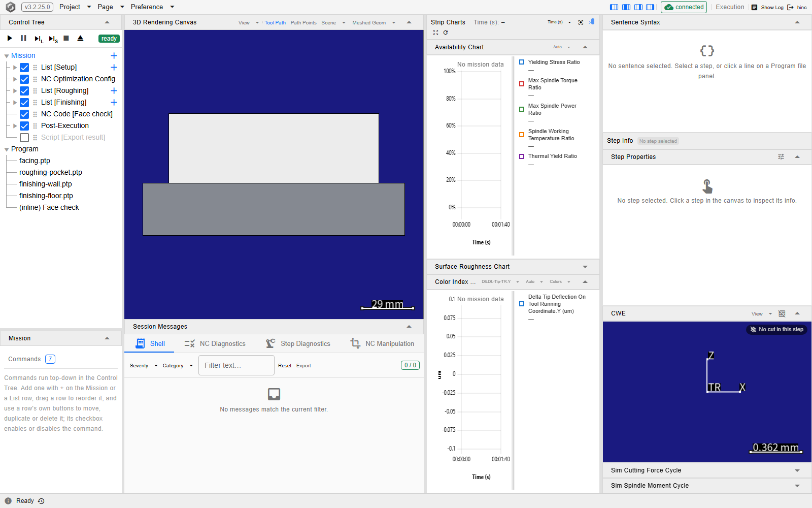
Task: Stop the mission with the square icon
Action: click(66, 39)
